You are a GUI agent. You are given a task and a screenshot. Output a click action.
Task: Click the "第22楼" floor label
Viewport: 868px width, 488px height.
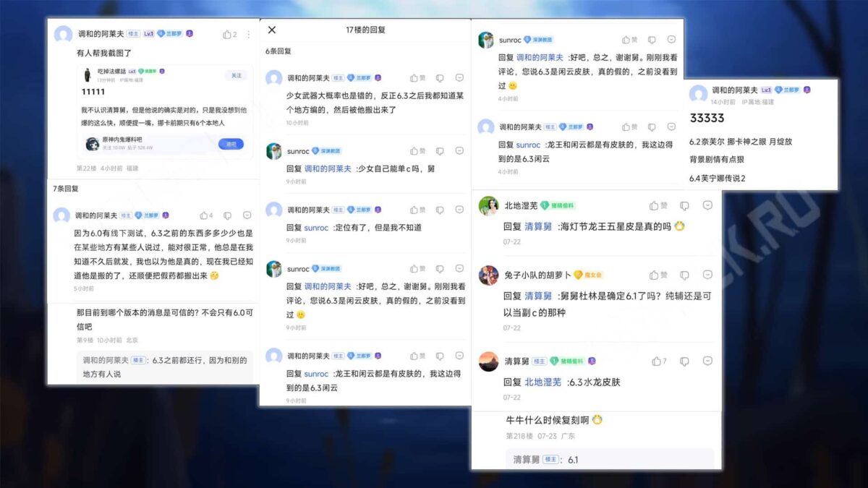click(x=86, y=168)
